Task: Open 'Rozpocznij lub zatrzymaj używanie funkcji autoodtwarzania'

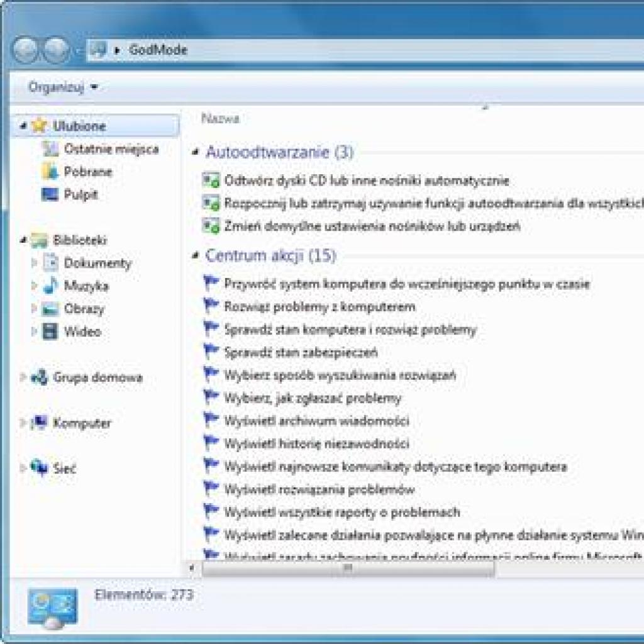Action: [x=434, y=203]
